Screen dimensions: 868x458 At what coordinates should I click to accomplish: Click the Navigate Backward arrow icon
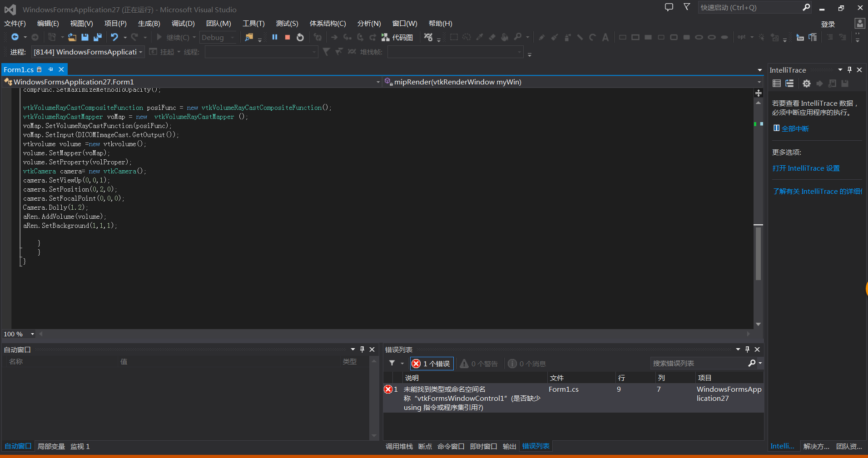[15, 37]
